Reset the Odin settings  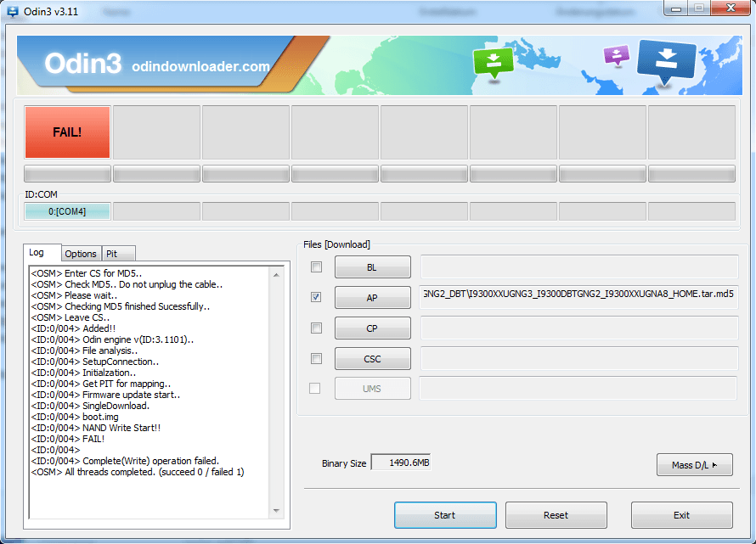click(x=556, y=515)
